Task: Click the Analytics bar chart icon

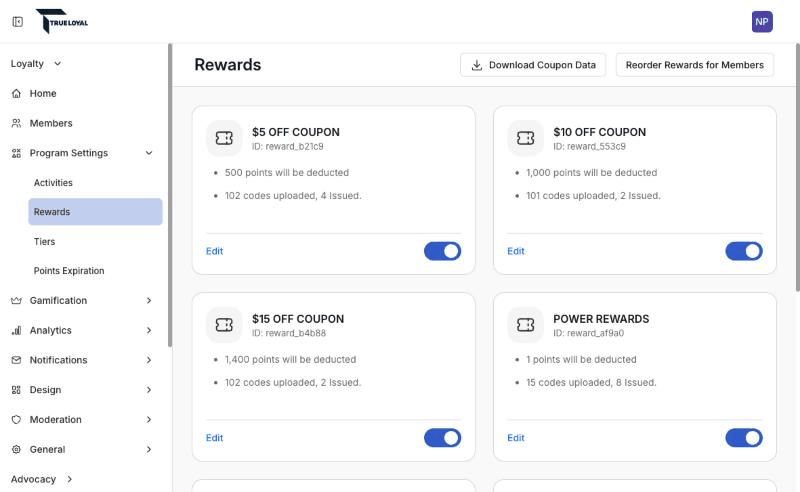Action: 16,330
